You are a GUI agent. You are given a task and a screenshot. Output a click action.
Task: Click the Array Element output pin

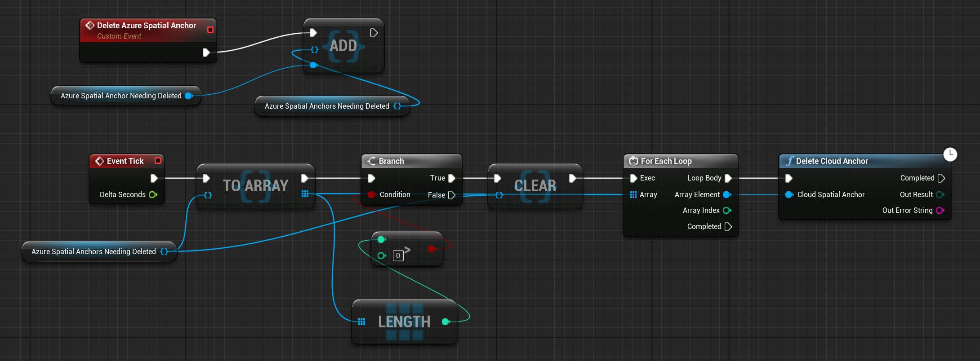pos(727,194)
